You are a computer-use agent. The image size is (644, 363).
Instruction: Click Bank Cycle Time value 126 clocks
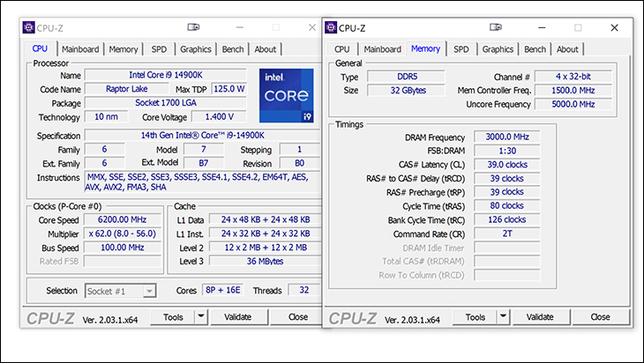(x=507, y=220)
